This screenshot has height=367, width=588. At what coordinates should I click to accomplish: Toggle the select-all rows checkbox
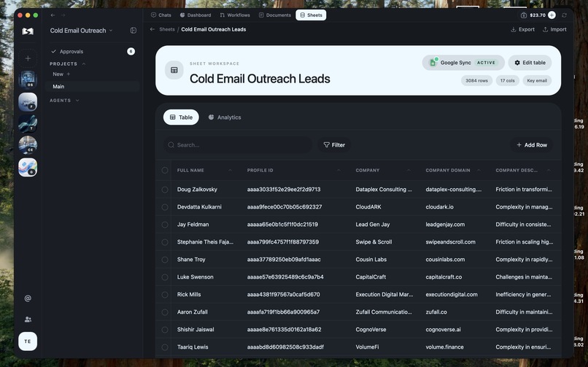pyautogui.click(x=165, y=170)
